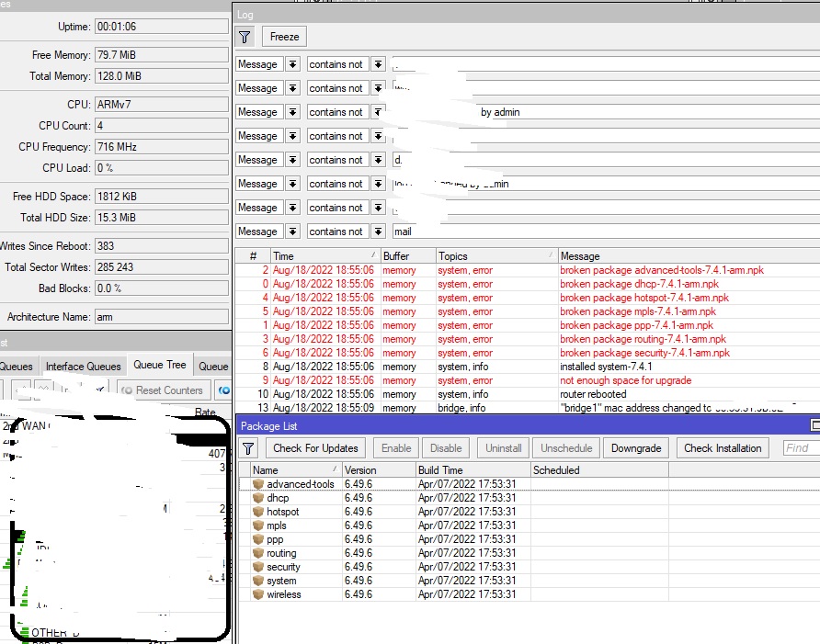Expand Message field arrow in 'by admin' filter row
This screenshot has height=644, width=820.
point(293,112)
